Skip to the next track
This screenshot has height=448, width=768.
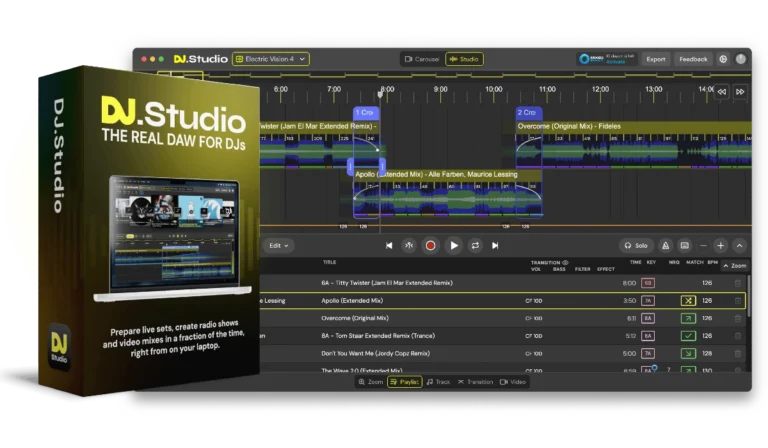click(495, 246)
